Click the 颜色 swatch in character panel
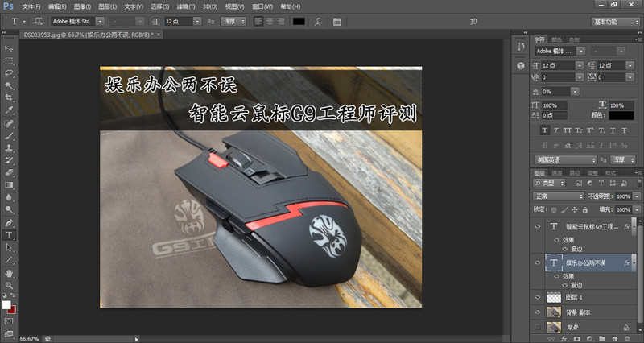The width and height of the screenshot is (644, 343). (621, 115)
